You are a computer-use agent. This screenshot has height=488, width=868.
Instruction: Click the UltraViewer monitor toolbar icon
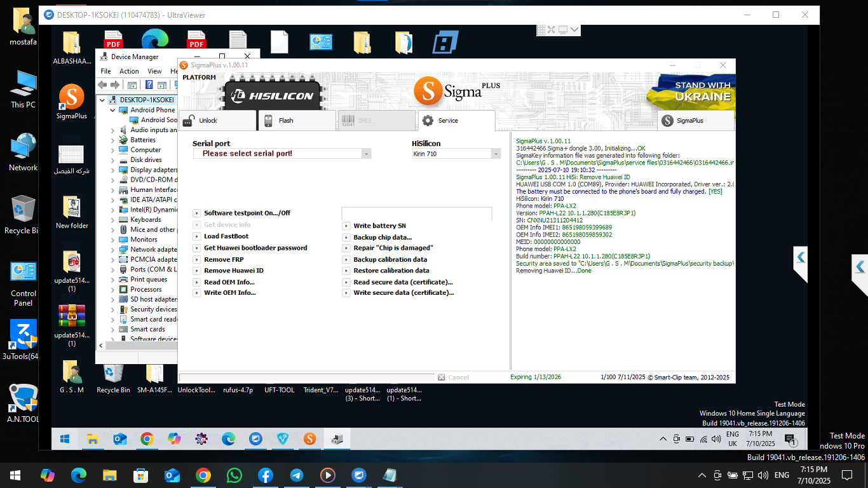[562, 30]
